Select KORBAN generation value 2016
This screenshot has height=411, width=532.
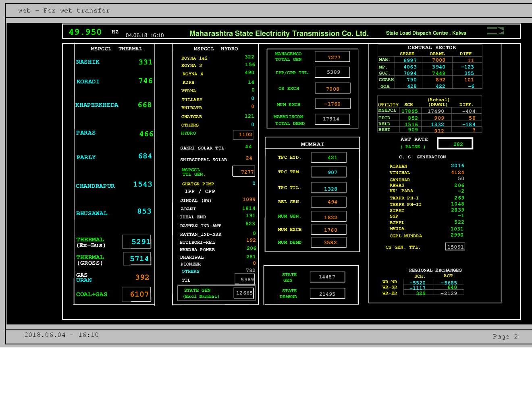[x=457, y=166]
